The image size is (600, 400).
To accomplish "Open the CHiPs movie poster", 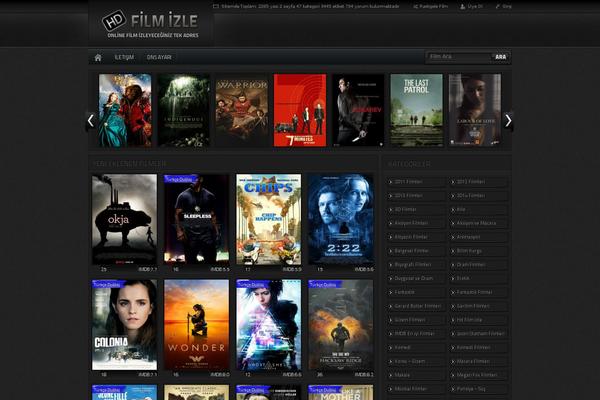I will (269, 219).
